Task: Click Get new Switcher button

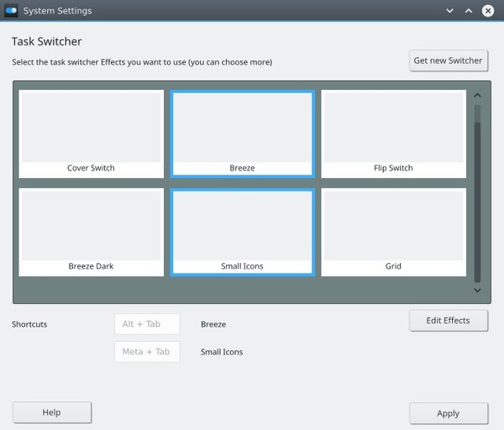Action: pyautogui.click(x=448, y=60)
